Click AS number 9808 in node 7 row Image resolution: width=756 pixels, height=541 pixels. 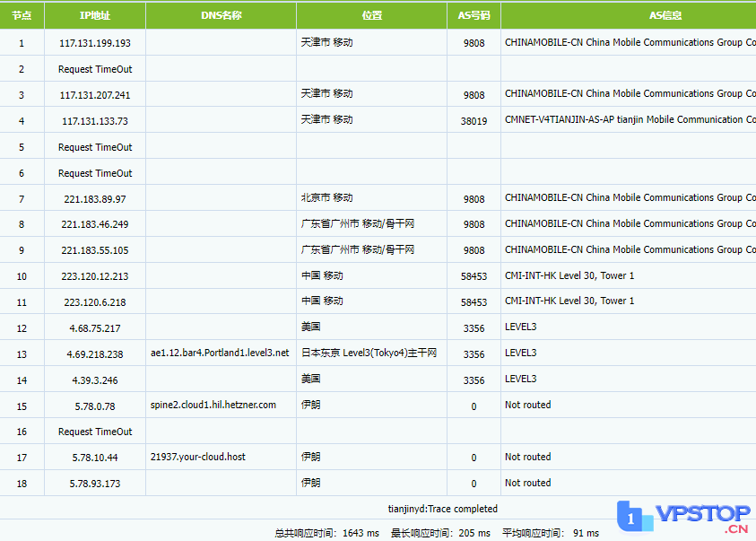coord(474,199)
